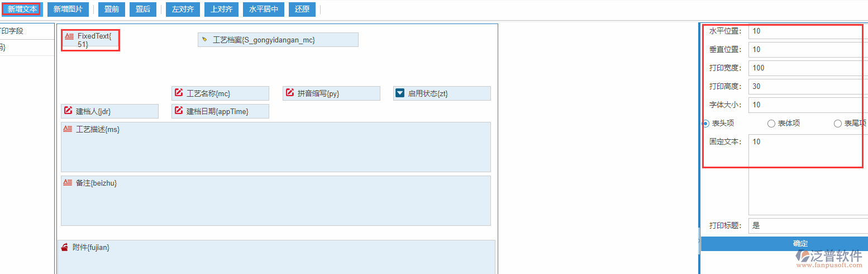
Task: Click edit icon beside 建档日期{appTime}
Action: [179, 111]
